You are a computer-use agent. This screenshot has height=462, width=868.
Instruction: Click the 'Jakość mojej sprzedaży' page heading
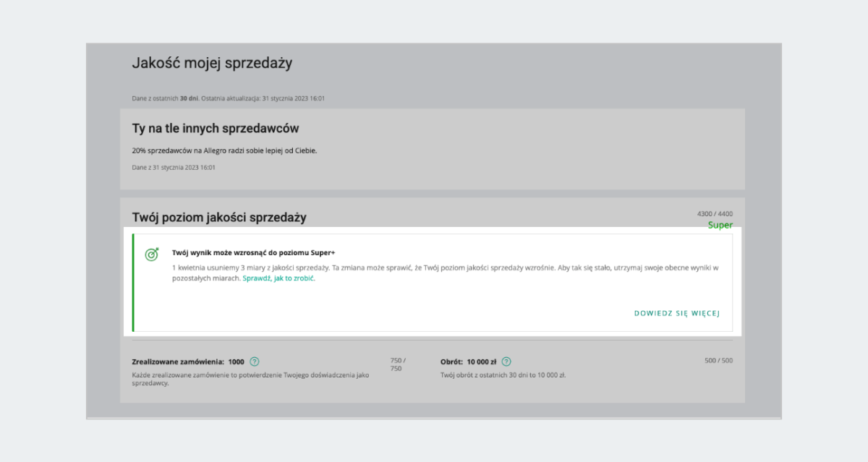pos(212,63)
